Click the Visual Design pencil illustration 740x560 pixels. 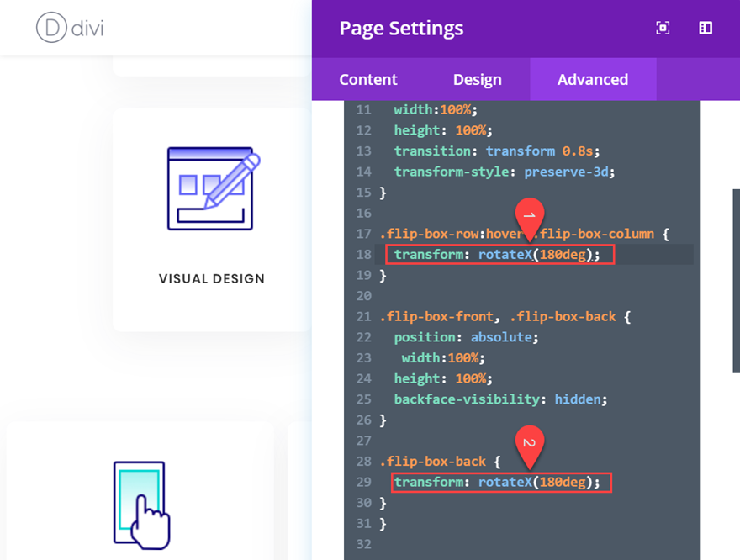pyautogui.click(x=214, y=188)
